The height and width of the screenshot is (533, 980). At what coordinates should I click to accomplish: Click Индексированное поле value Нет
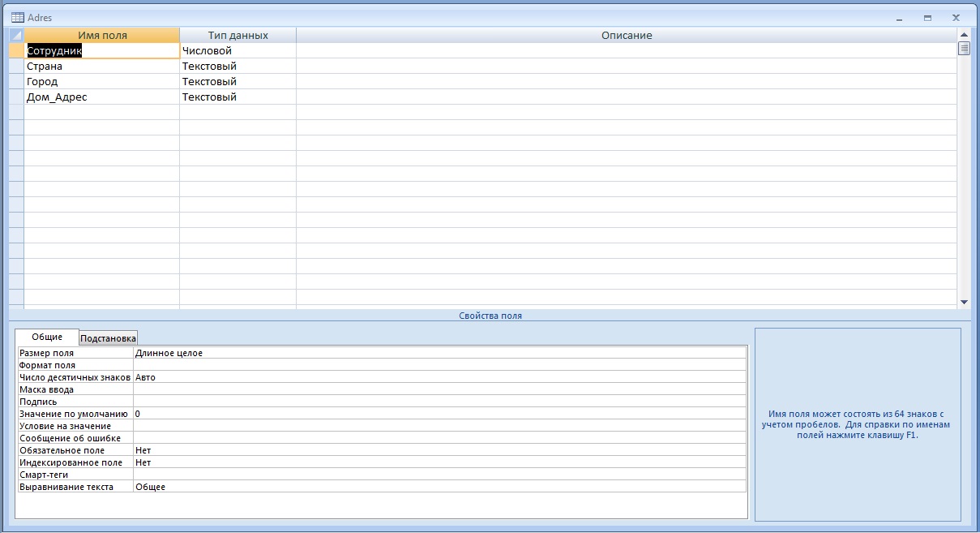(439, 462)
